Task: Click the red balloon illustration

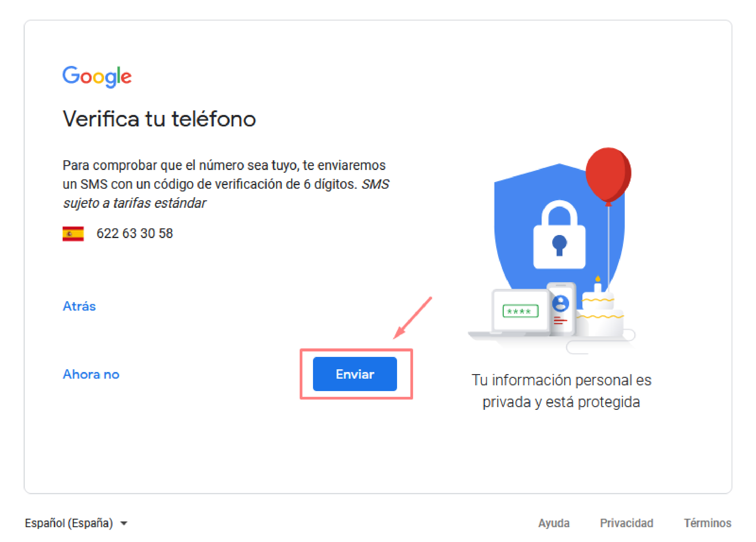Action: pos(608,176)
